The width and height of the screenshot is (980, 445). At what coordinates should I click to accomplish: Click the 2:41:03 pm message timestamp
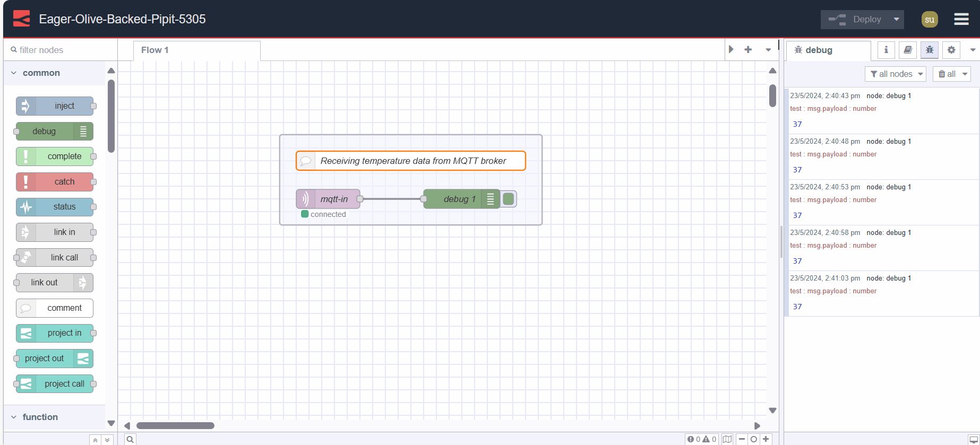point(825,278)
